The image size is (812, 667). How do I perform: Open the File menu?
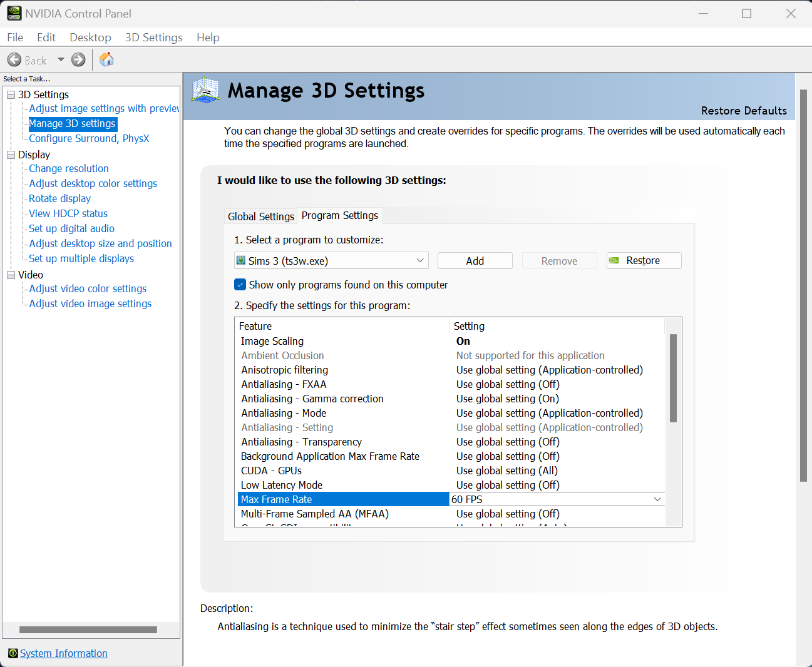pyautogui.click(x=15, y=38)
